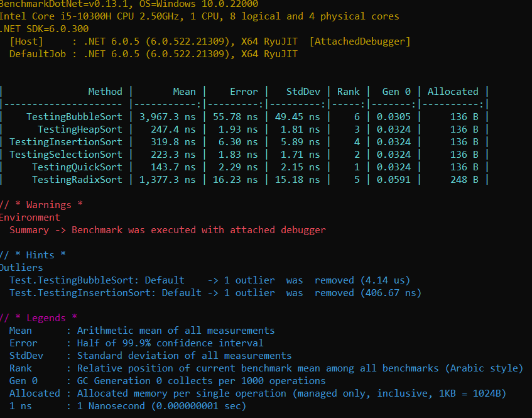Click the Legends section heading
Image resolution: width=532 pixels, height=418 pixels.
[x=38, y=318]
